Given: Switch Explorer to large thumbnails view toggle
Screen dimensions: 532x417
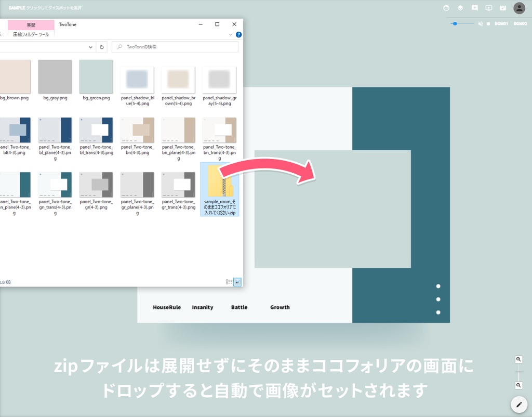Looking at the screenshot, I should (237, 281).
